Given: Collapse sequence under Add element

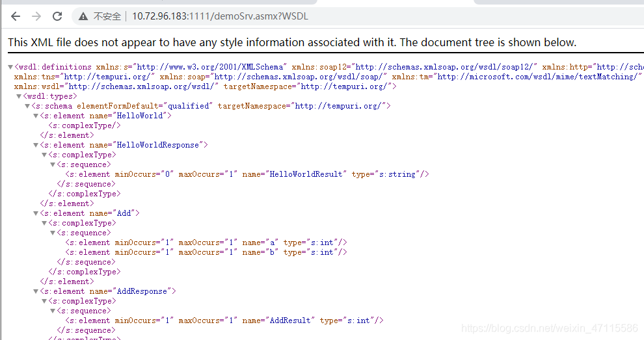Looking at the screenshot, I should [x=53, y=233].
